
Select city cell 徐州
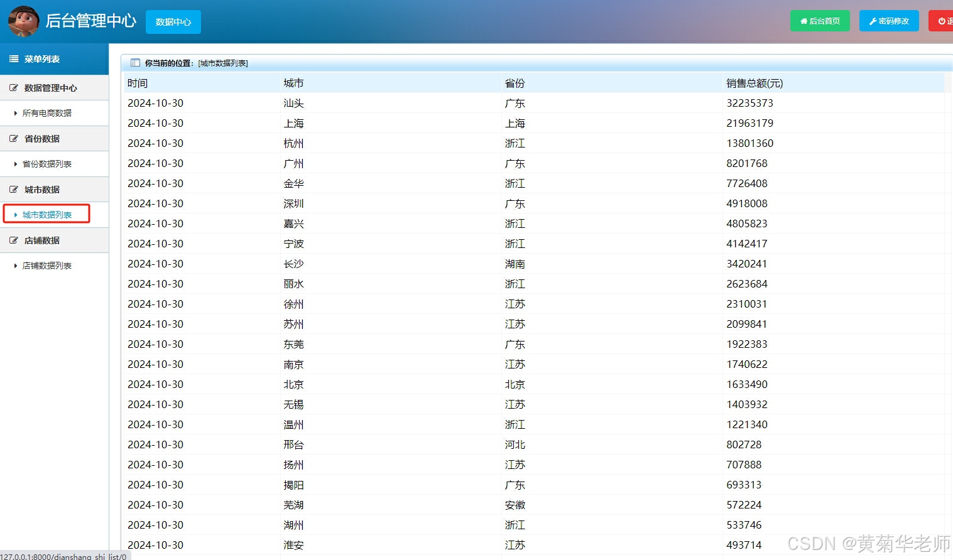coord(293,304)
